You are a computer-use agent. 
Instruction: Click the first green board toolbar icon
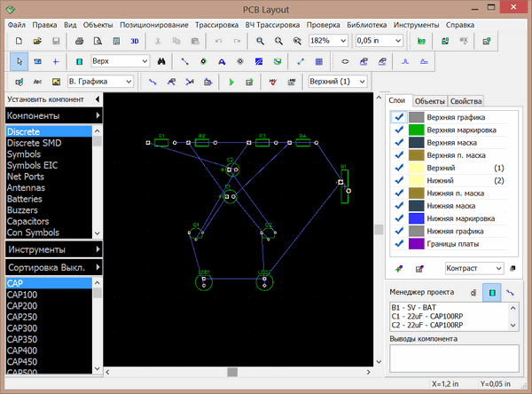[x=421, y=41]
